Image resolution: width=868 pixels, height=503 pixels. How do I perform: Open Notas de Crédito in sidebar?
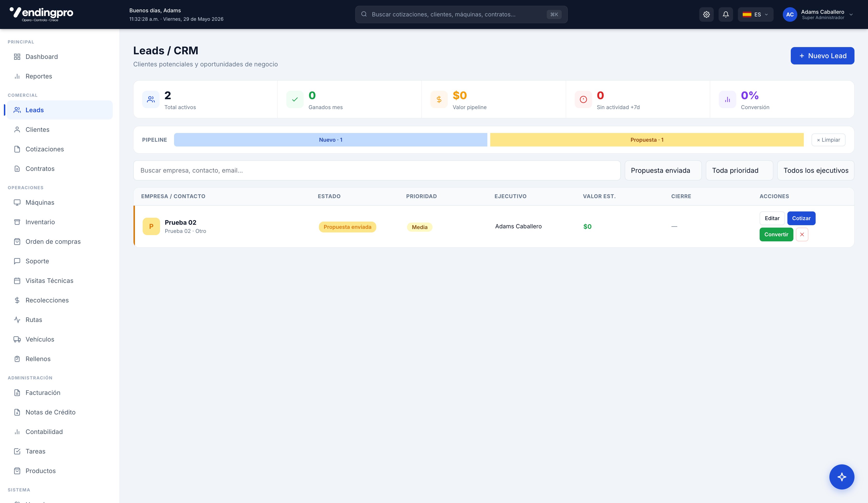(x=60, y=412)
